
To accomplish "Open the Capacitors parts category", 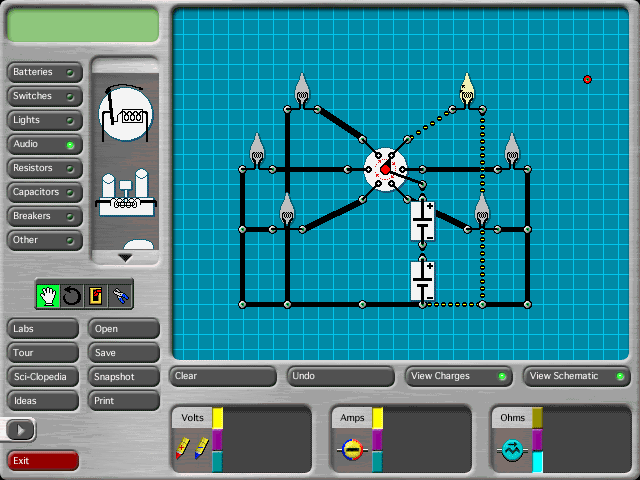I will pos(44,192).
